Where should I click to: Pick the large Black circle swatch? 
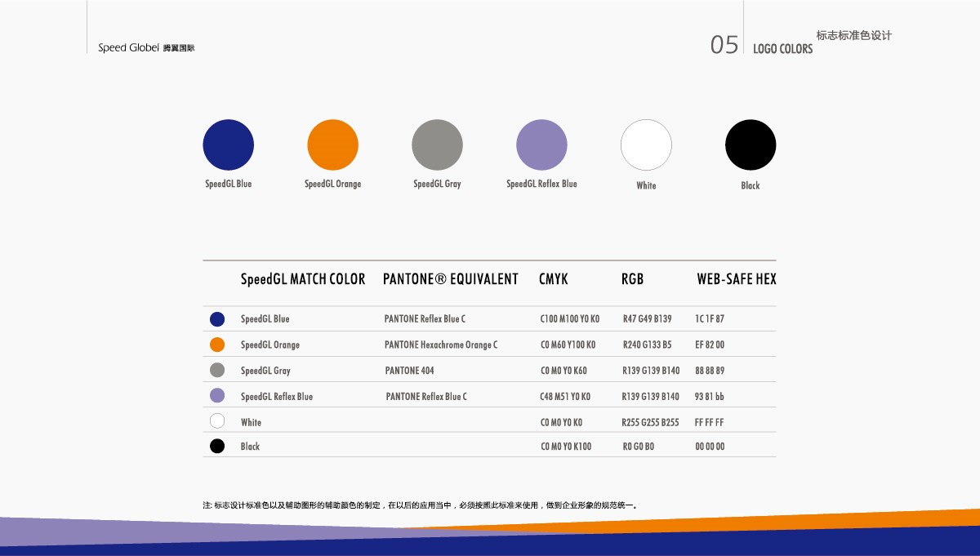[751, 145]
